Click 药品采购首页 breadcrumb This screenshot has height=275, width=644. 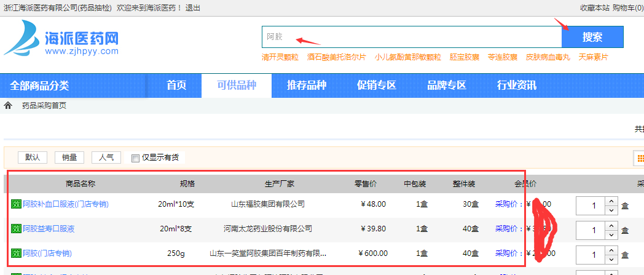point(44,106)
